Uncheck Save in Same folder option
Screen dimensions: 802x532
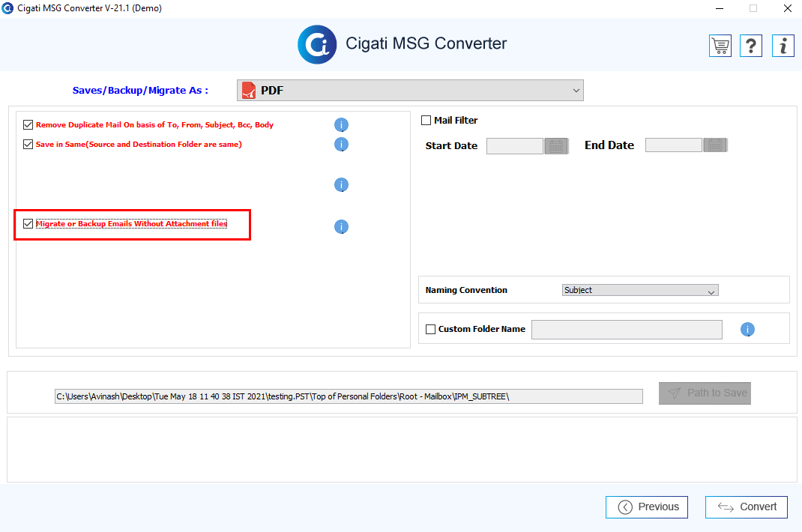pyautogui.click(x=28, y=145)
